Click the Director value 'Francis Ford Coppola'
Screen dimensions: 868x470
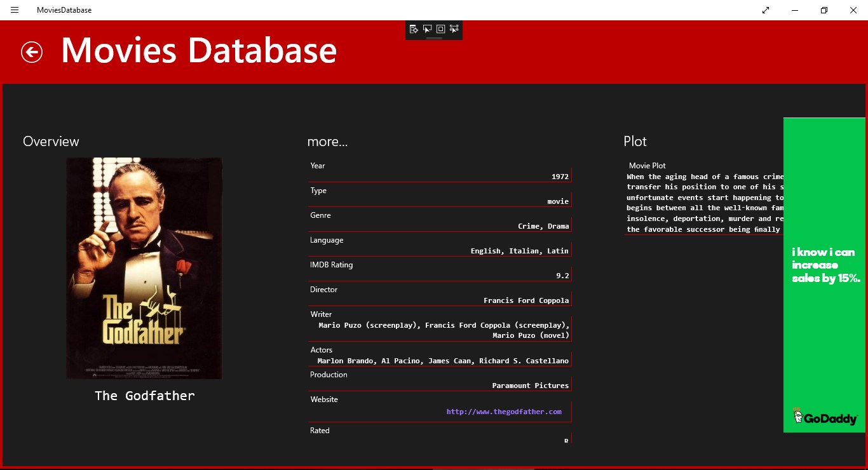pos(526,300)
